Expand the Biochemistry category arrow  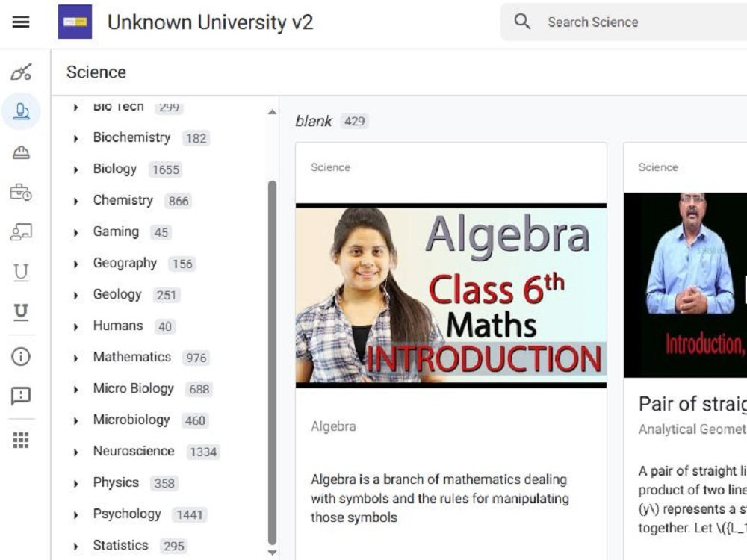pyautogui.click(x=75, y=139)
